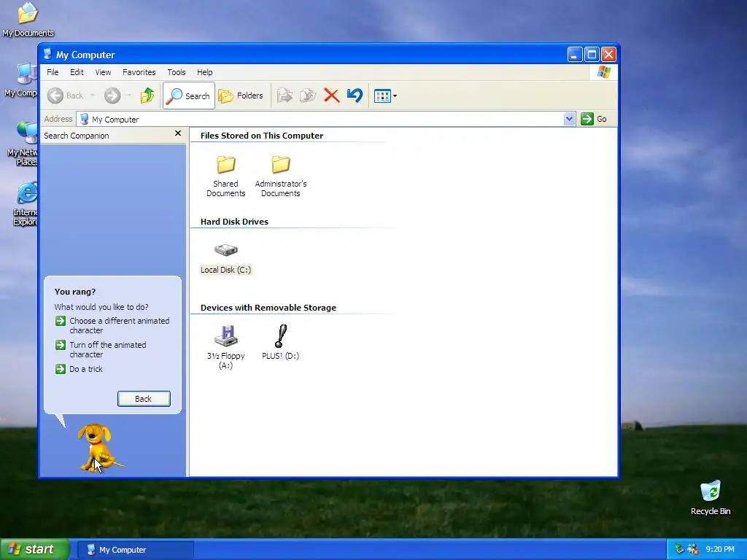
Task: Click the Back arrow in the toolbar
Action: point(65,96)
